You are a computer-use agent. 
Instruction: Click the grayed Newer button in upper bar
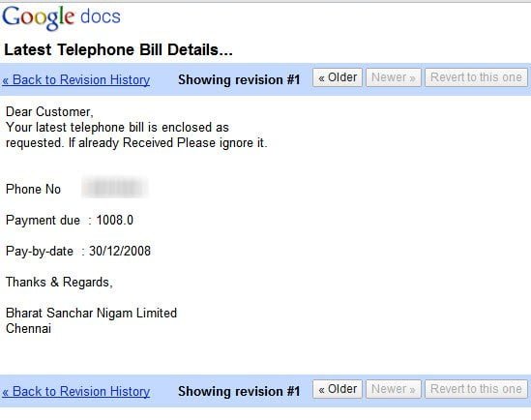393,77
